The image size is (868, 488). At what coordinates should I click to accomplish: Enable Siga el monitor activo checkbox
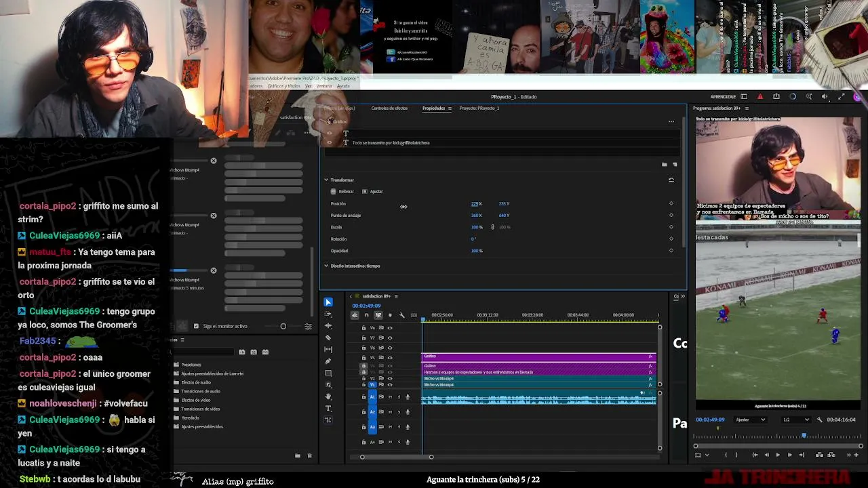point(197,326)
